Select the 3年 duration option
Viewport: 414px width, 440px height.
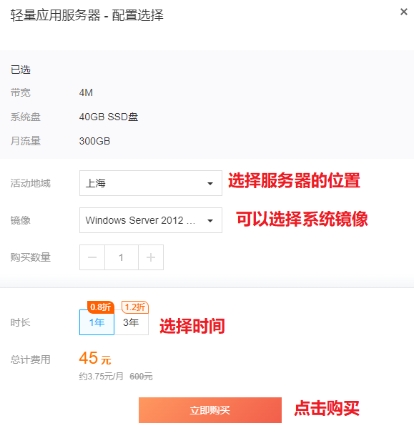131,322
